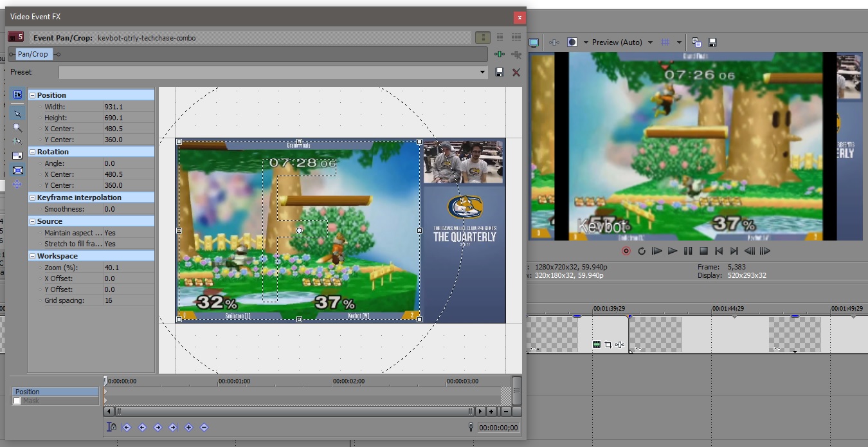Go to the Next Keyframe
This screenshot has width=868, height=447.
tap(158, 427)
